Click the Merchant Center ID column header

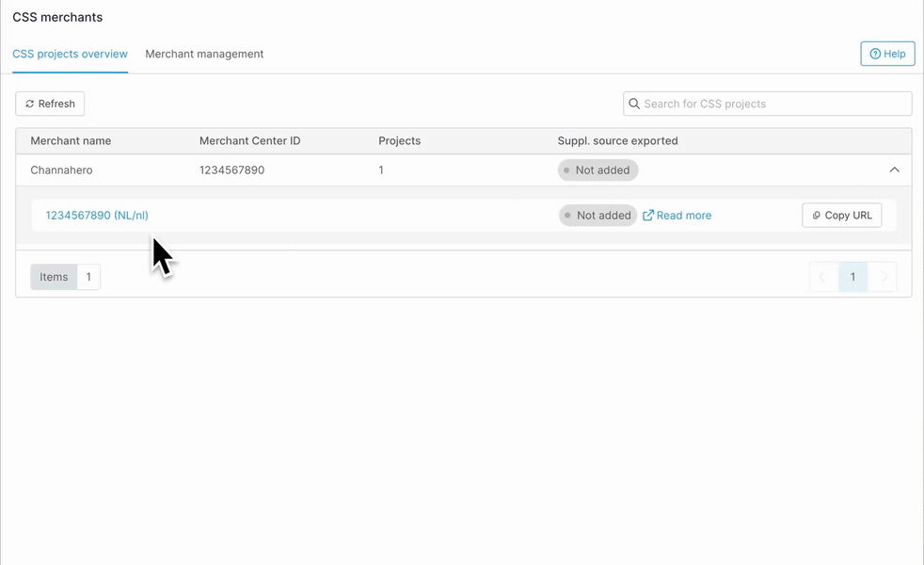coord(249,140)
